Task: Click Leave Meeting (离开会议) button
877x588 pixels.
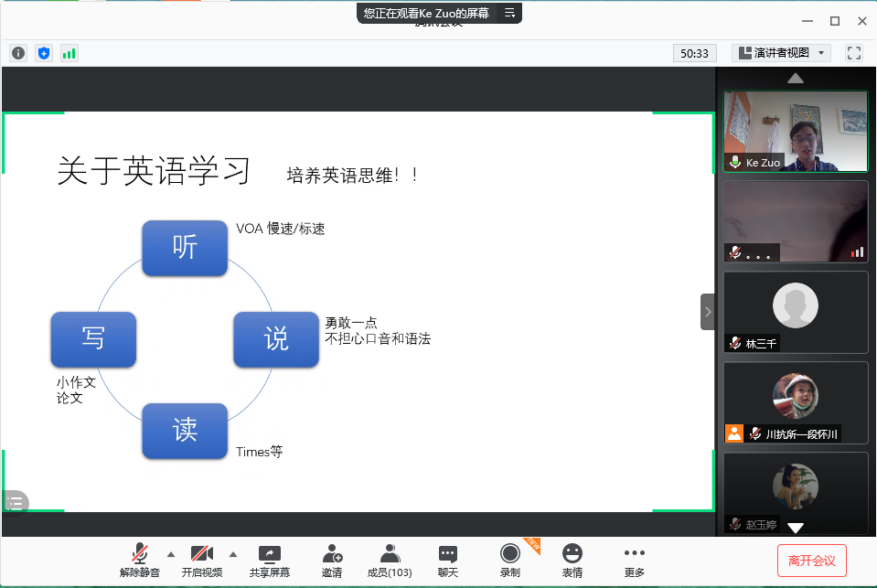Action: pyautogui.click(x=811, y=560)
